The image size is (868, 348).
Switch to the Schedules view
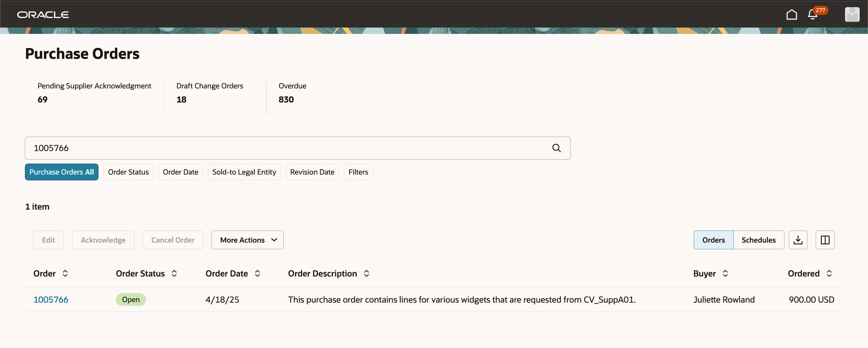(758, 240)
